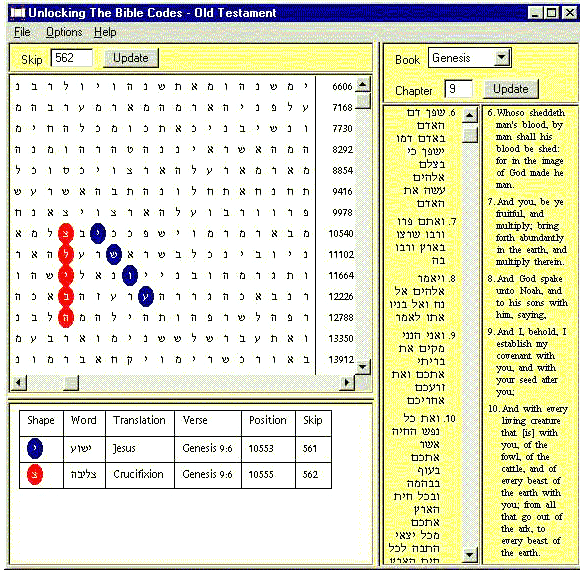Click the code grid scroll up arrow
The height and width of the screenshot is (570, 580).
pyautogui.click(x=363, y=85)
